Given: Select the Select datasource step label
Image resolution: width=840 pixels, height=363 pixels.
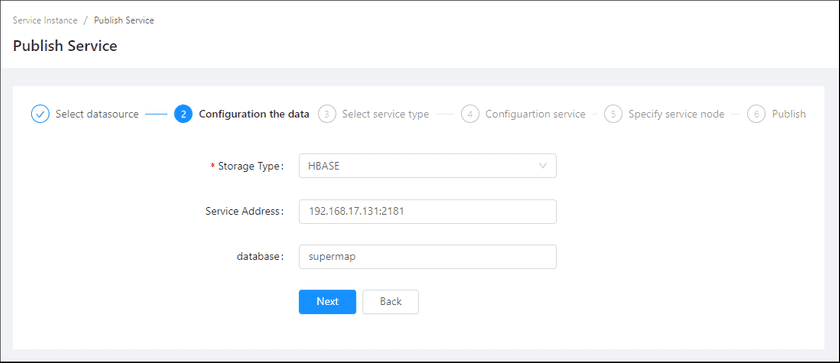Looking at the screenshot, I should click(97, 114).
